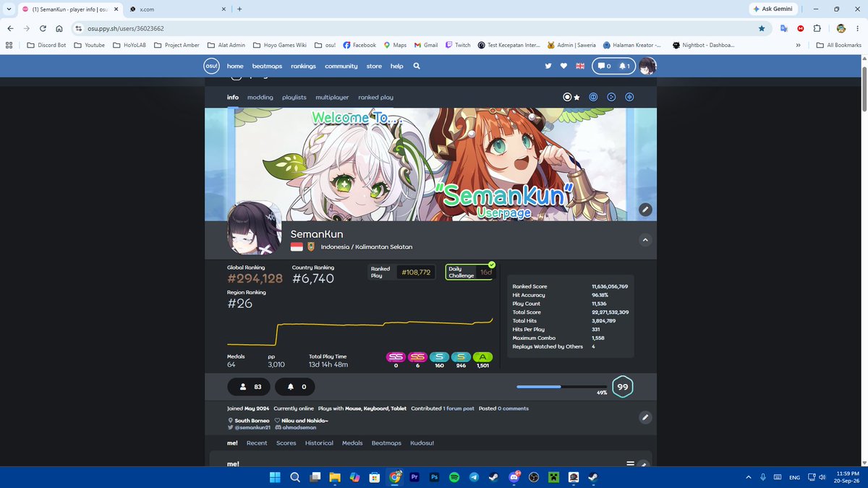Click the pencil edit icon beside profile details

coord(645,417)
